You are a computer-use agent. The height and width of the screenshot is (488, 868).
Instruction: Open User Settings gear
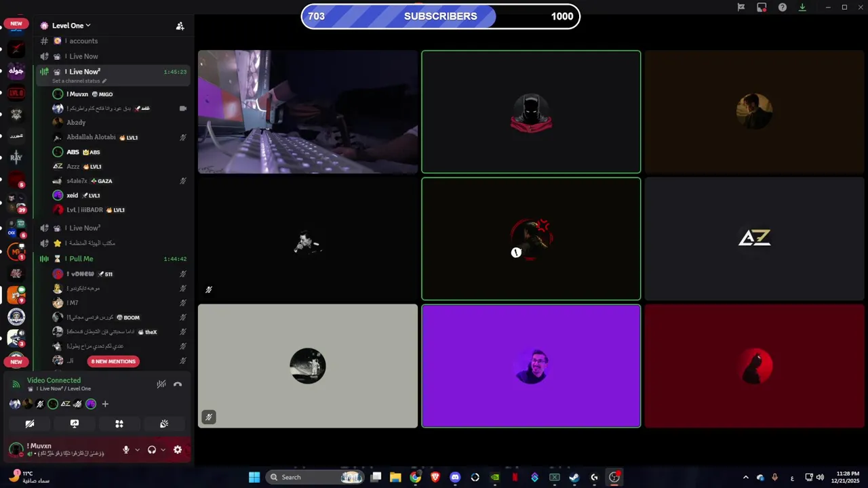[x=178, y=449]
